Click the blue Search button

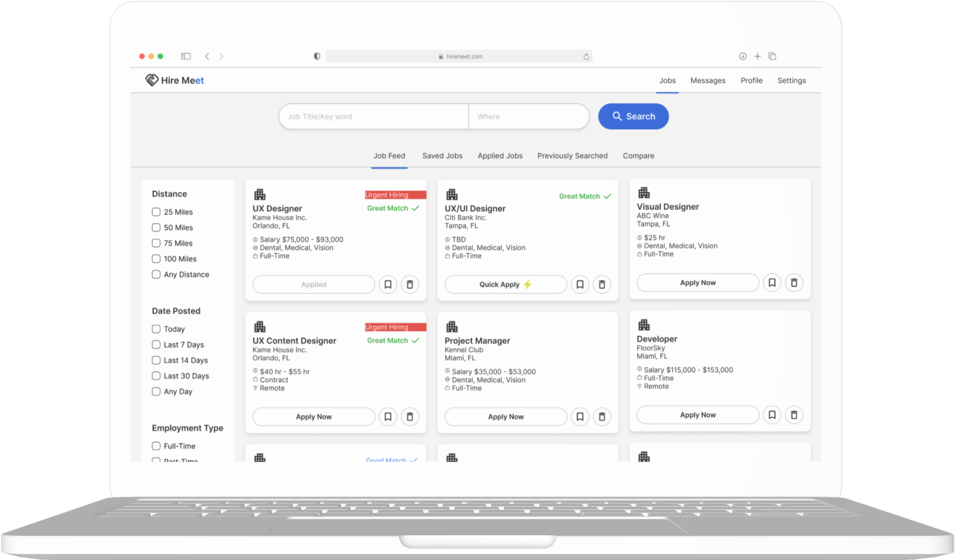[633, 116]
